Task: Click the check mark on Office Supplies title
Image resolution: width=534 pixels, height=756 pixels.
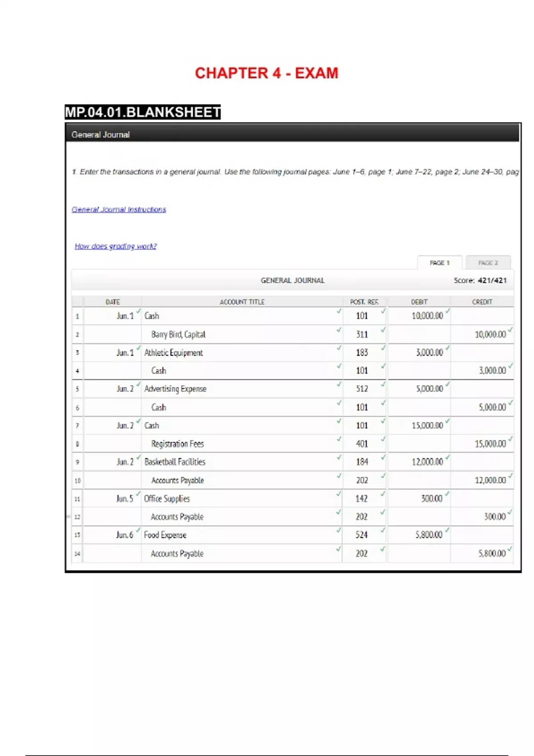Action: pyautogui.click(x=339, y=494)
